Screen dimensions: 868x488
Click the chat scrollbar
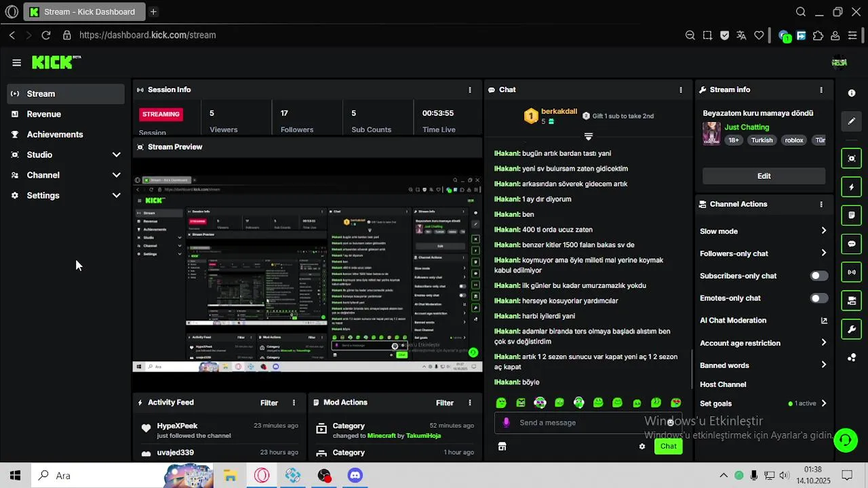(692, 369)
